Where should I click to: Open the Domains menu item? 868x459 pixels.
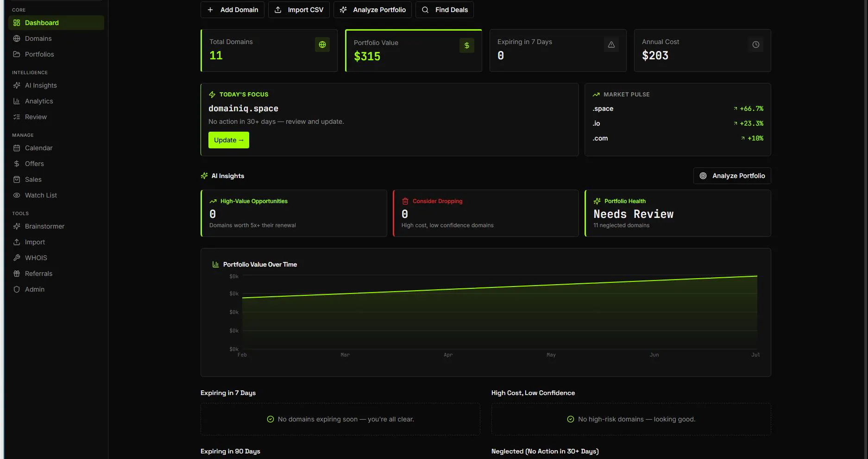coord(56,38)
